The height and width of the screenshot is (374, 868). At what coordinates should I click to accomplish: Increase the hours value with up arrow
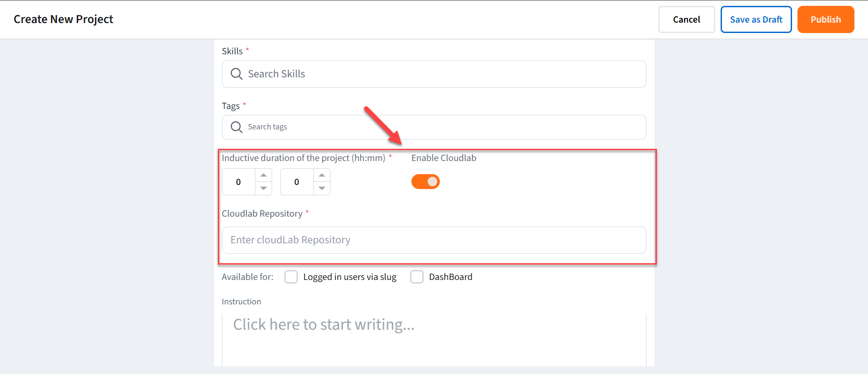click(264, 175)
